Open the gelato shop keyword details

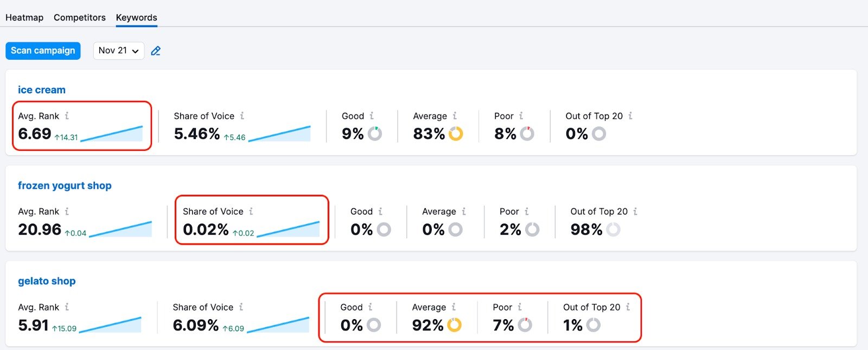(47, 281)
